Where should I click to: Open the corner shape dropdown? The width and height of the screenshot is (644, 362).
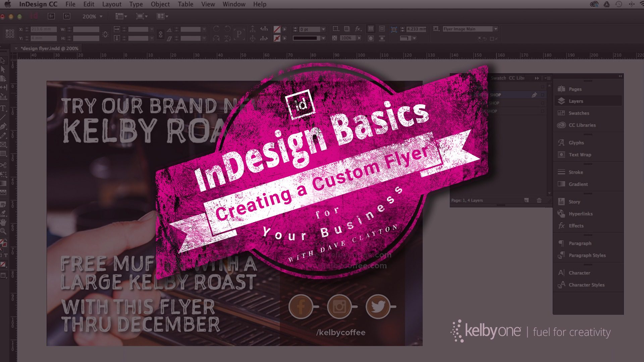(x=414, y=38)
